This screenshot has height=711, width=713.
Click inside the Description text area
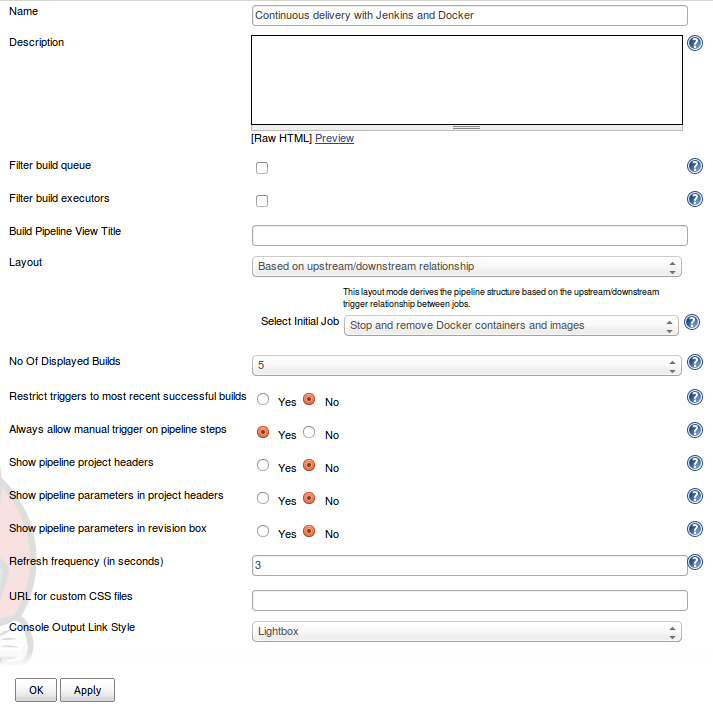(x=467, y=80)
